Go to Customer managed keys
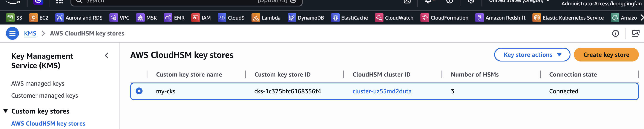 (44, 95)
